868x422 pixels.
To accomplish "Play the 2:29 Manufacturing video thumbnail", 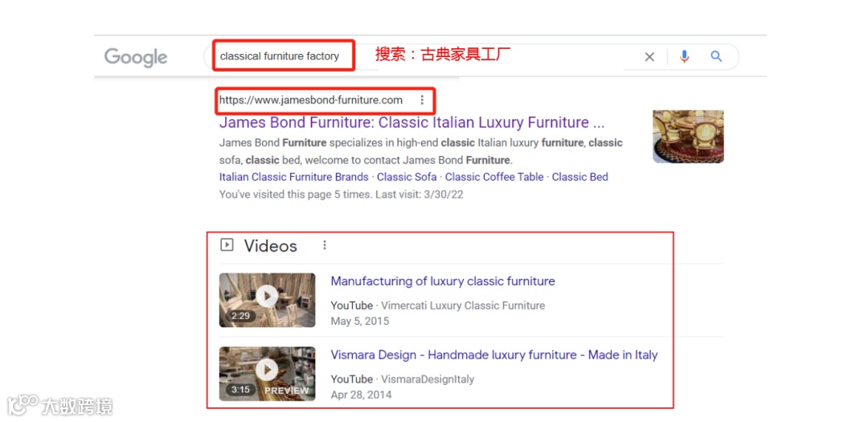I will click(x=267, y=300).
